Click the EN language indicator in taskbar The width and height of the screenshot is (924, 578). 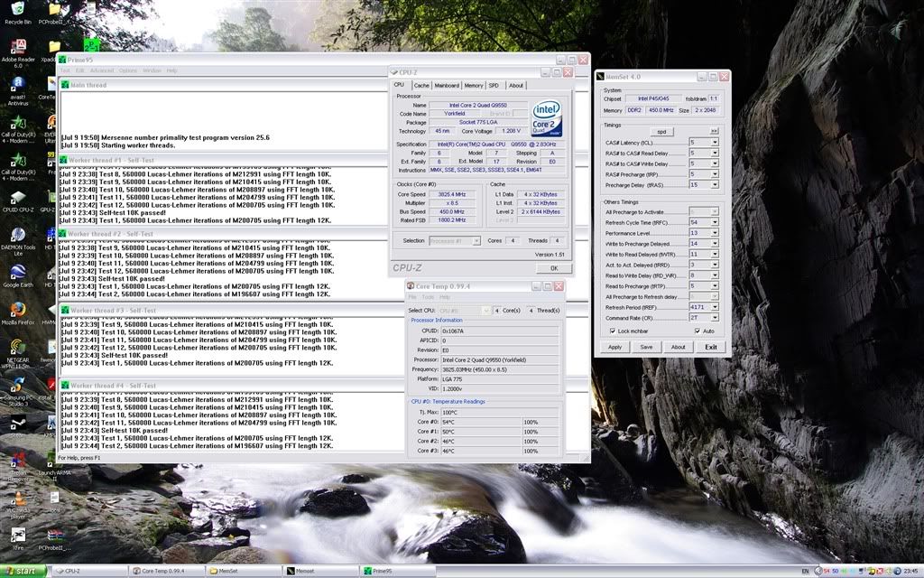806,571
